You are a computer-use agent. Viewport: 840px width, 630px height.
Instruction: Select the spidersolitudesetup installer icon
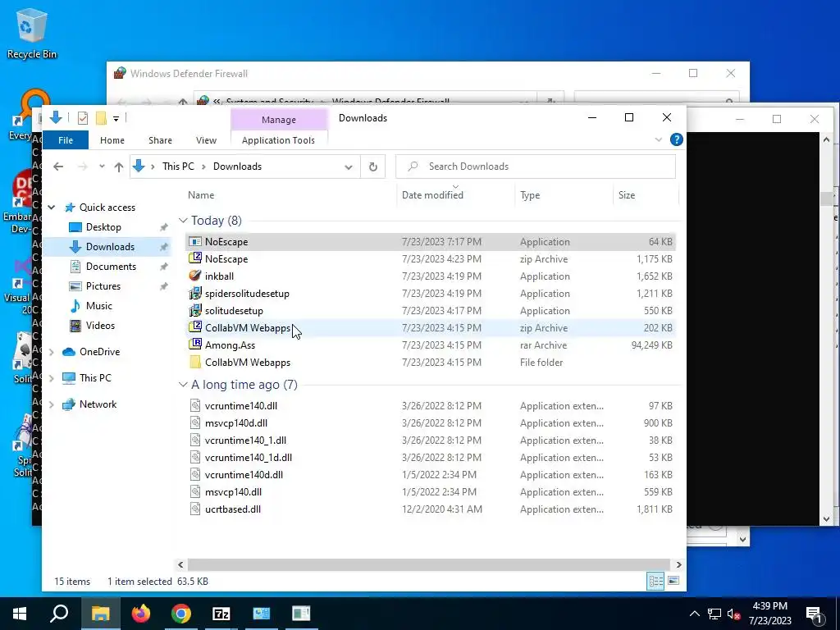(x=195, y=294)
